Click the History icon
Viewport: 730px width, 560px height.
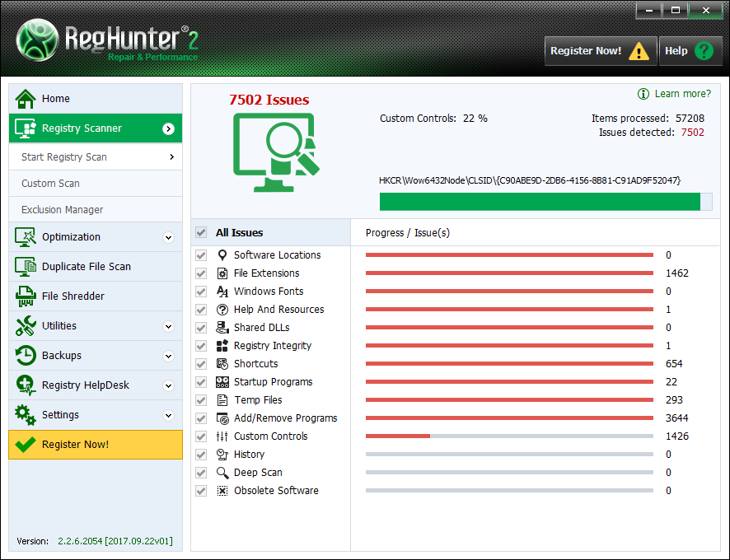click(222, 455)
